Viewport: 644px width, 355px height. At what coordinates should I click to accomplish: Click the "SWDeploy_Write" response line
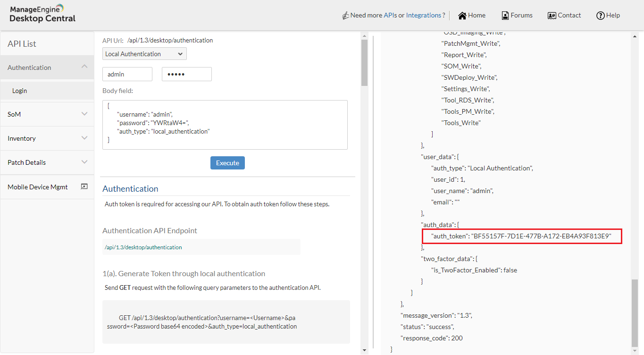click(x=469, y=77)
